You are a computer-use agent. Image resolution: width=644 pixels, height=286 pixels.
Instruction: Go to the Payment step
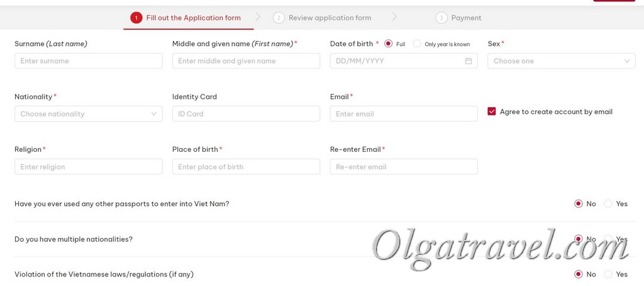(466, 18)
